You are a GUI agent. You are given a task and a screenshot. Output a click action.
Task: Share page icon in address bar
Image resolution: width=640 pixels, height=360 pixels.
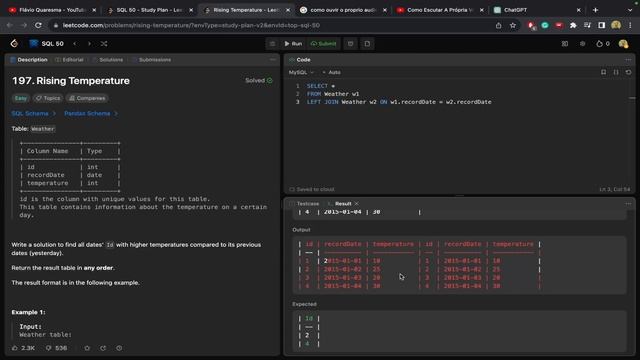click(498, 25)
